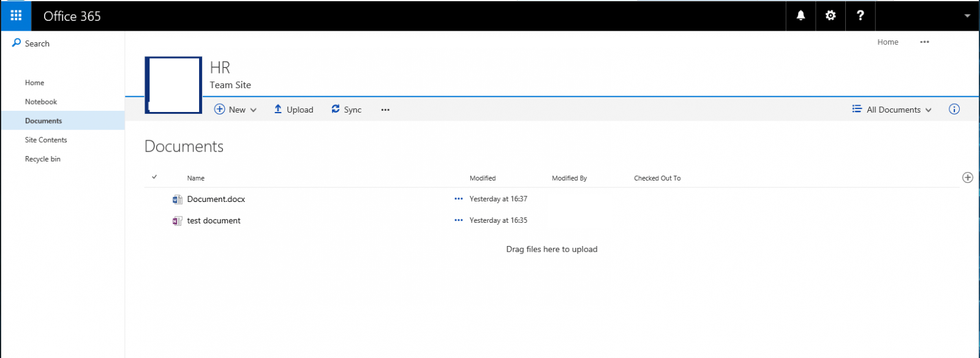Click the Sync arrows icon

point(336,109)
